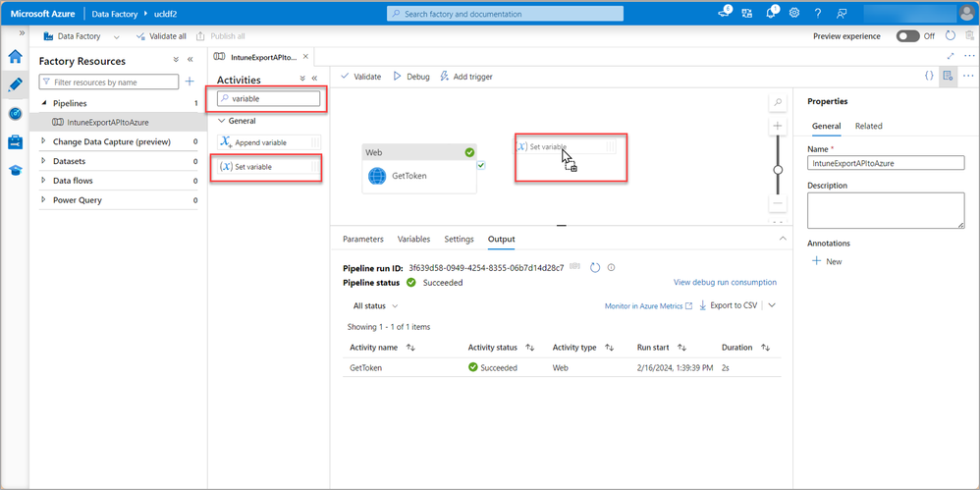Refresh the pipeline run output
The image size is (980, 490).
[595, 267]
